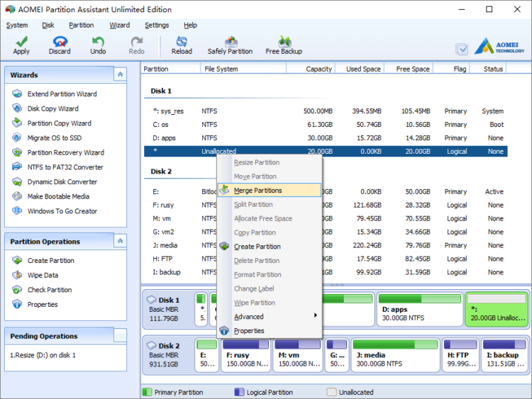
Task: Collapse the Partition Operations panel
Action: tap(120, 241)
